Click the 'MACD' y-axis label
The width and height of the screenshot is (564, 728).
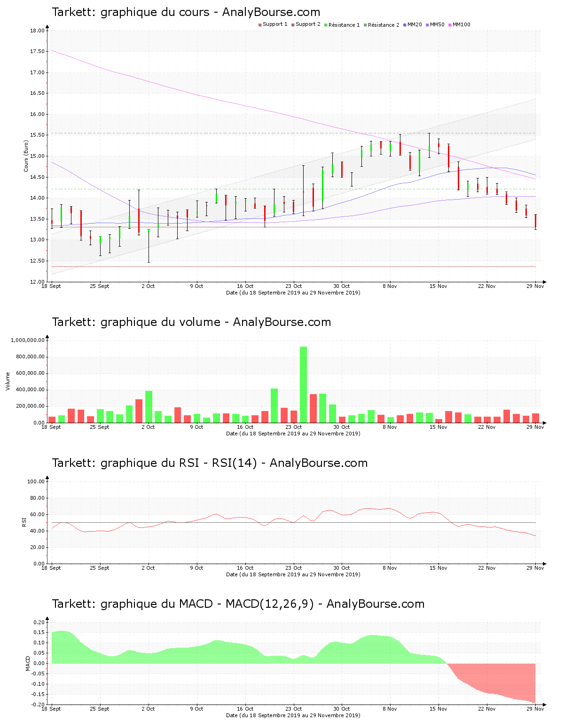(x=29, y=663)
